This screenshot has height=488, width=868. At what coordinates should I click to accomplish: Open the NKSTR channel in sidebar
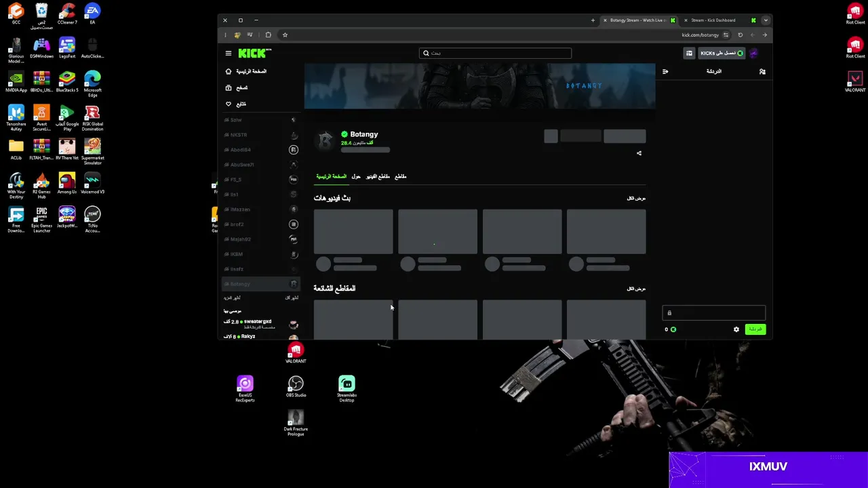pos(261,135)
